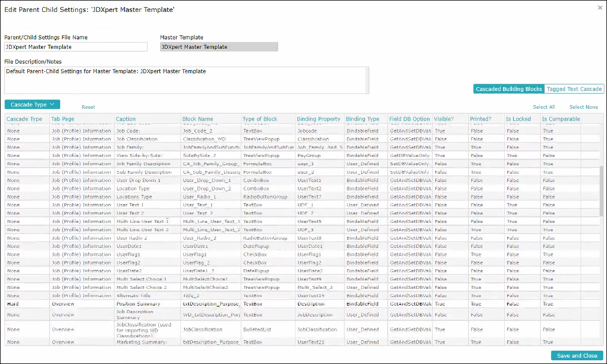
Task: Select the Position Summary row with Hard cascade
Action: point(304,304)
